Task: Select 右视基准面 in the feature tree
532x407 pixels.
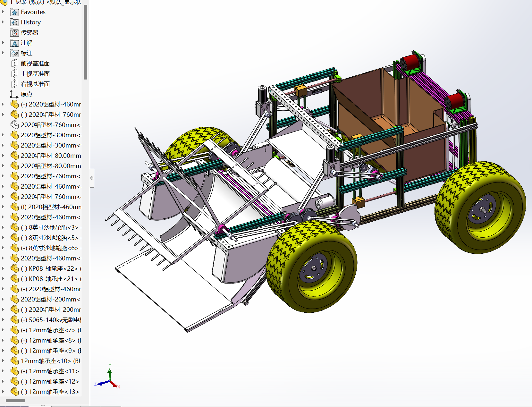Action: pos(35,84)
